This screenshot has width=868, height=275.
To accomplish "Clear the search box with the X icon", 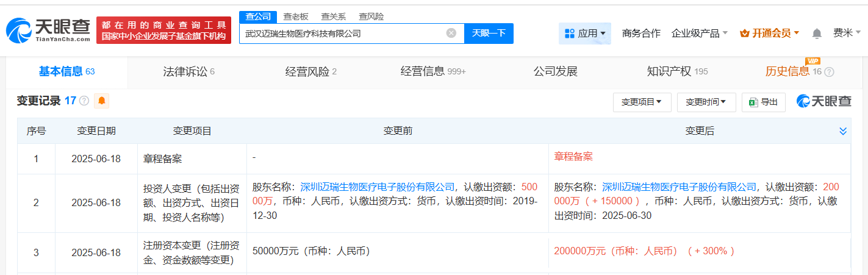I will [451, 34].
